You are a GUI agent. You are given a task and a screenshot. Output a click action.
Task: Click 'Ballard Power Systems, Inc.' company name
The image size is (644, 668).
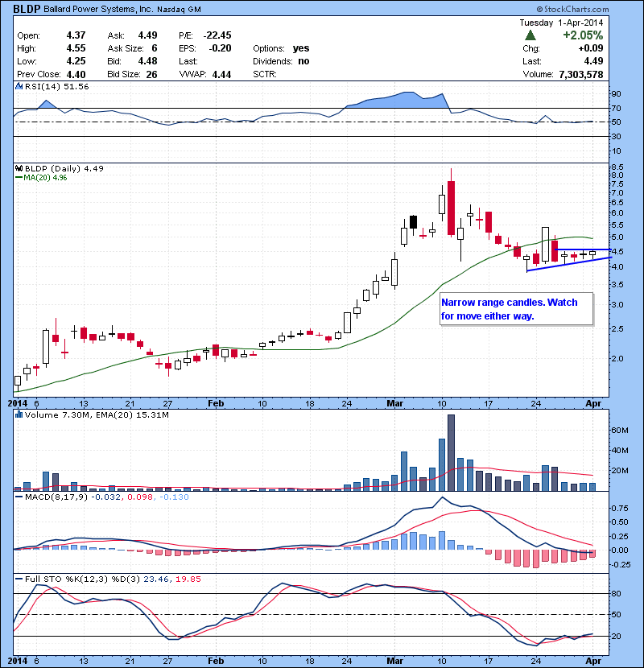pyautogui.click(x=98, y=9)
